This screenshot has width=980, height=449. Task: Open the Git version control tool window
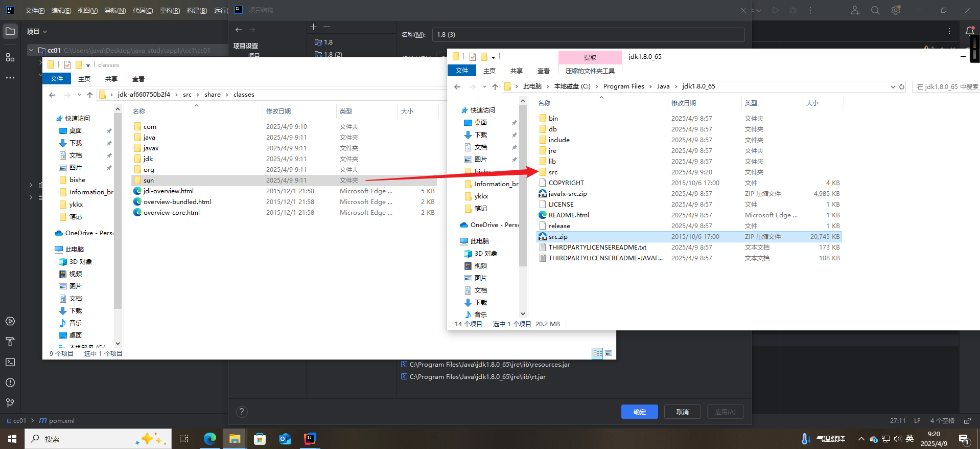click(x=10, y=403)
